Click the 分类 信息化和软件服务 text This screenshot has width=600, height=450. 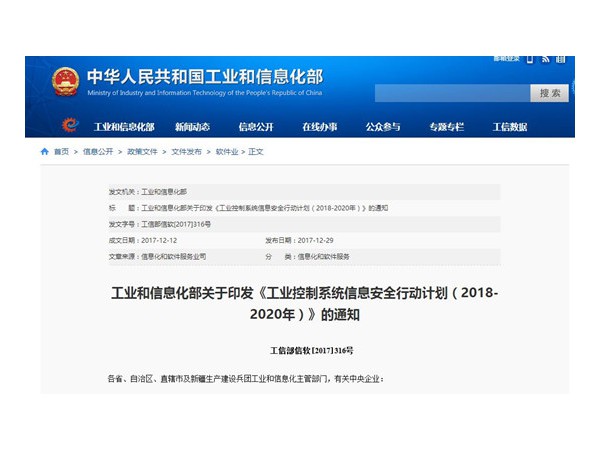(307, 256)
